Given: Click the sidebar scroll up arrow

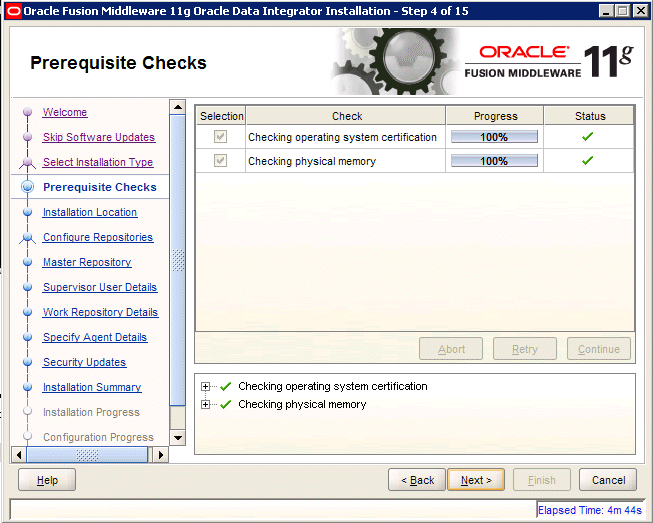Looking at the screenshot, I should [178, 107].
